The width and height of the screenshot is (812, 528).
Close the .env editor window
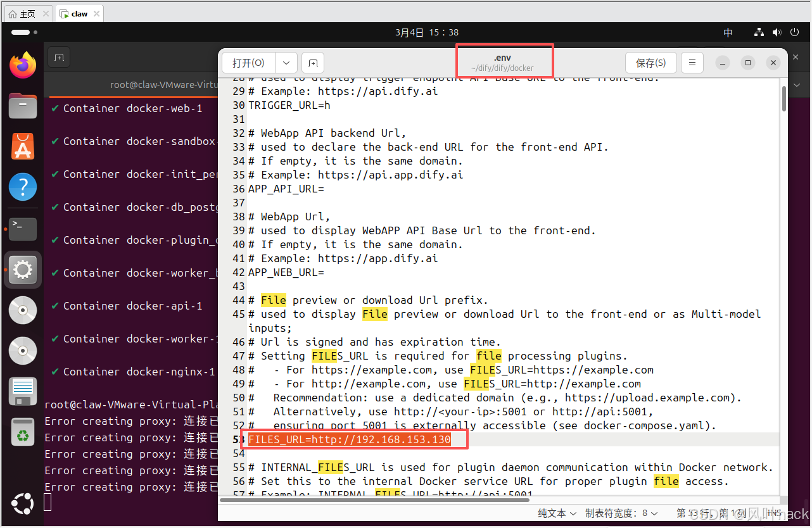point(773,63)
